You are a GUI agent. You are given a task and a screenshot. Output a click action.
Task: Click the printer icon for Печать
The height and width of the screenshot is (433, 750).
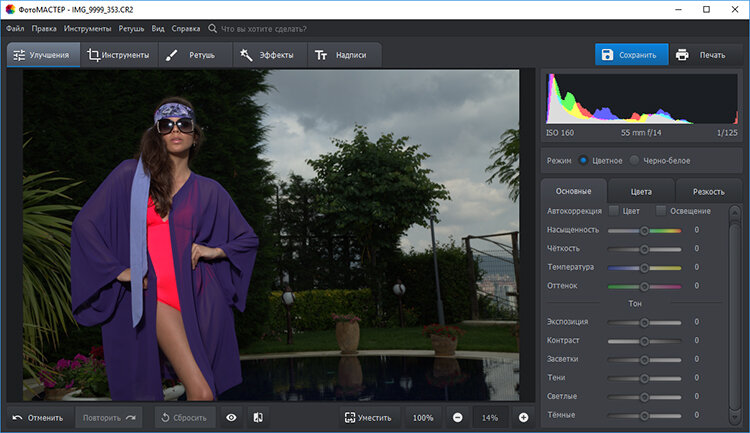click(x=682, y=54)
